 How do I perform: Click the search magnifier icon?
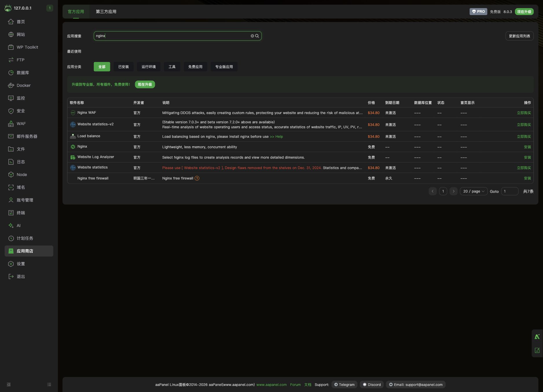point(257,36)
